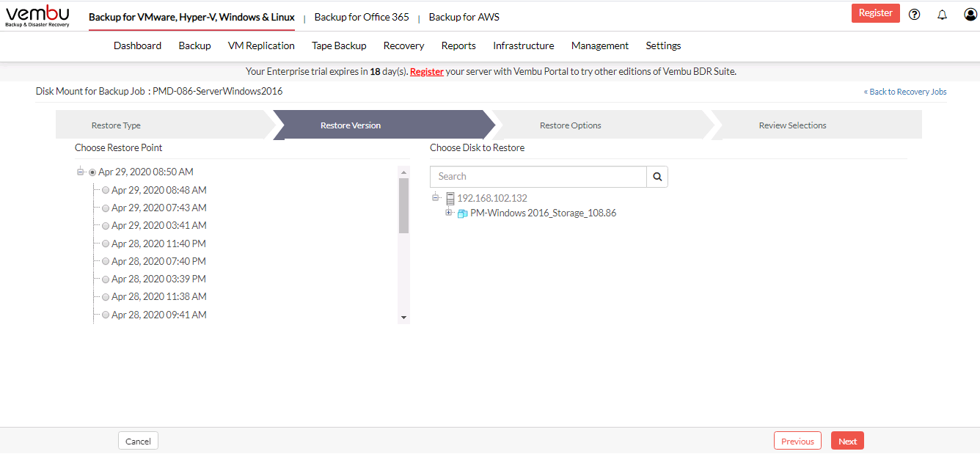Select Backup for VMware, Hyper-V, Windows & Linux tab
The height and width of the screenshot is (454, 980).
tap(191, 17)
